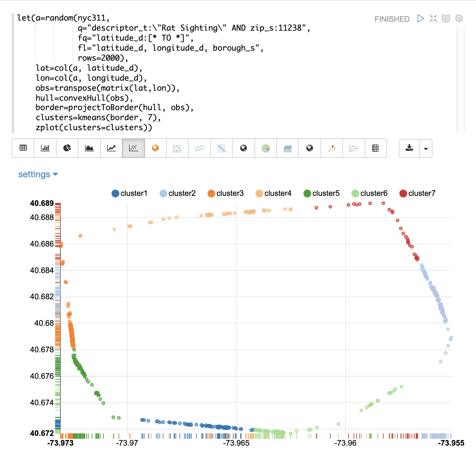476x463 pixels.
Task: Download the data as file
Action: click(409, 148)
